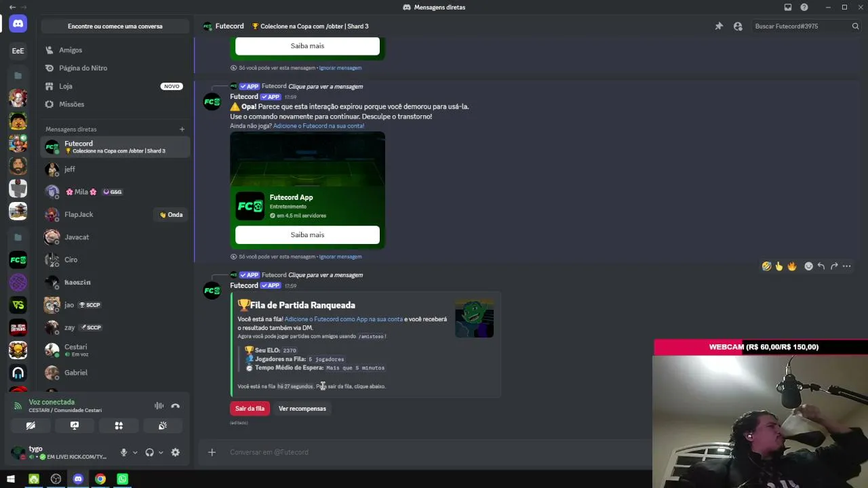Open the DM with Ciro
Image resolution: width=868 pixels, height=488 pixels.
coord(115,260)
